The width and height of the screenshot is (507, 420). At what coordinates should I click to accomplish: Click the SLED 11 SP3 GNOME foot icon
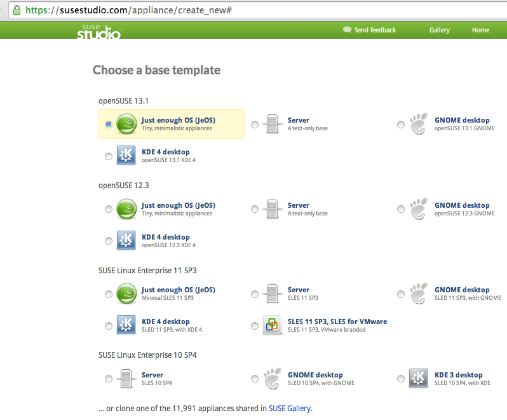click(x=419, y=294)
